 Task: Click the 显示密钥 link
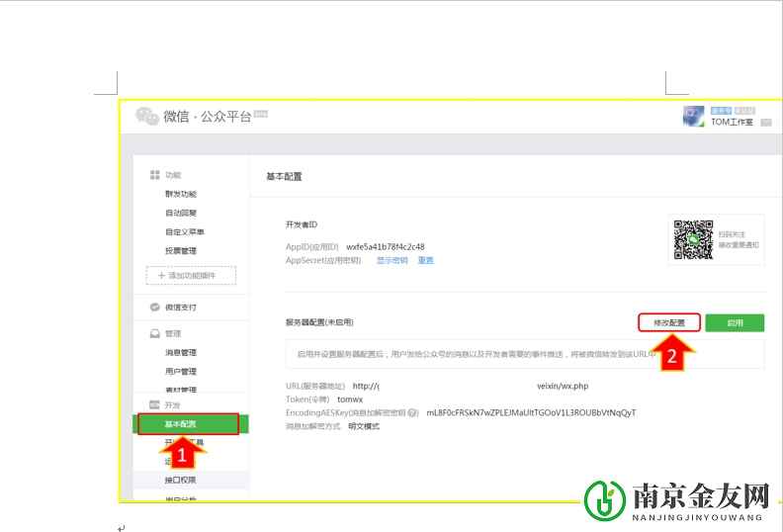pyautogui.click(x=391, y=261)
